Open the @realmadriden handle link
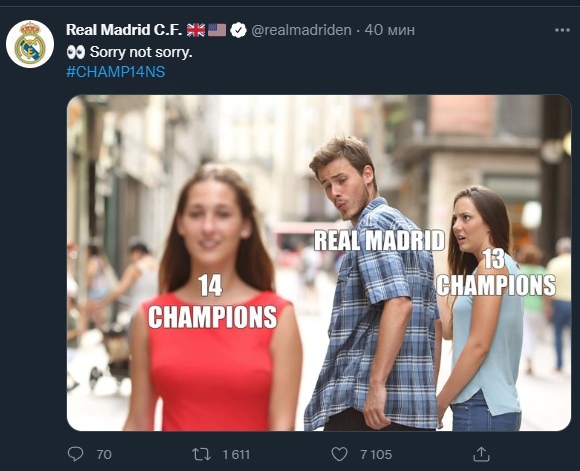 [301, 30]
